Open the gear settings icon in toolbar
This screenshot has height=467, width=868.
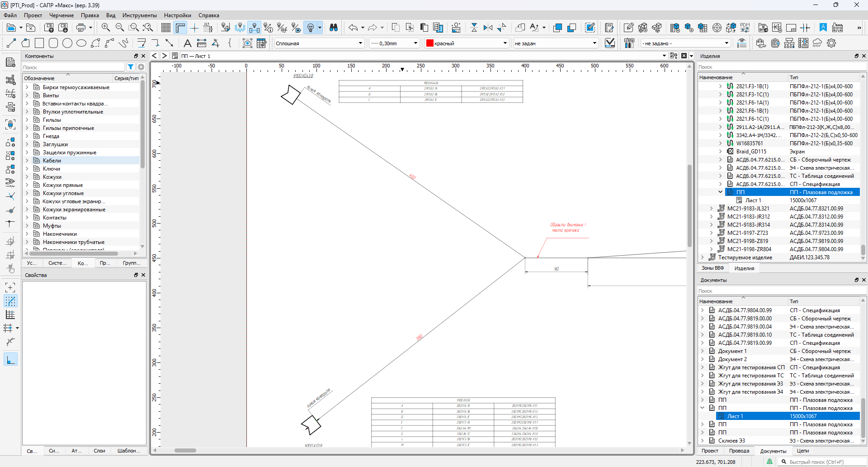click(x=831, y=43)
